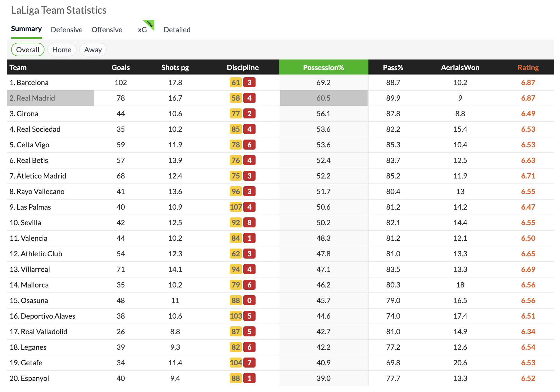560x392 pixels.
Task: Select Barcelona's goals value 102
Action: (121, 83)
